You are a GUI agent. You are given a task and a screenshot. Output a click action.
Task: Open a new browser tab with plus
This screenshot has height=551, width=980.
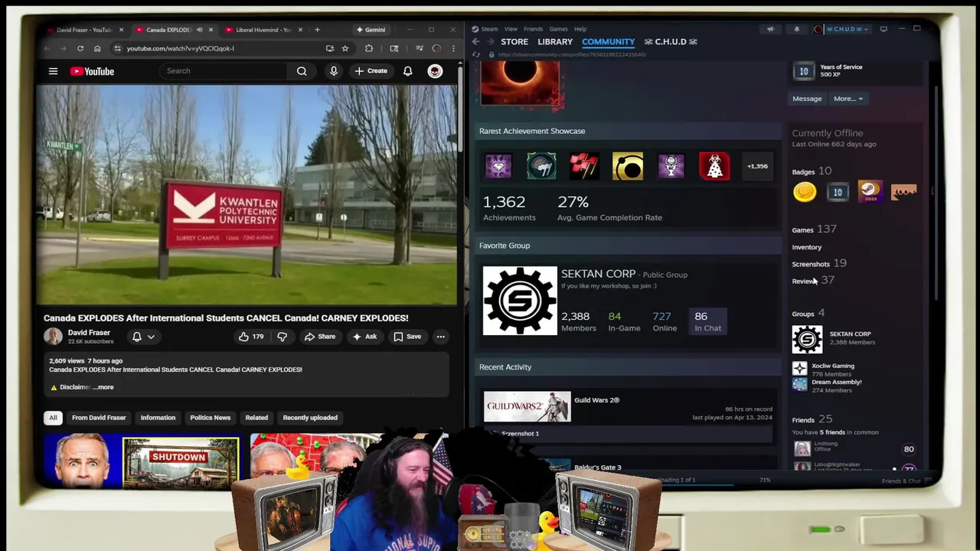click(317, 30)
